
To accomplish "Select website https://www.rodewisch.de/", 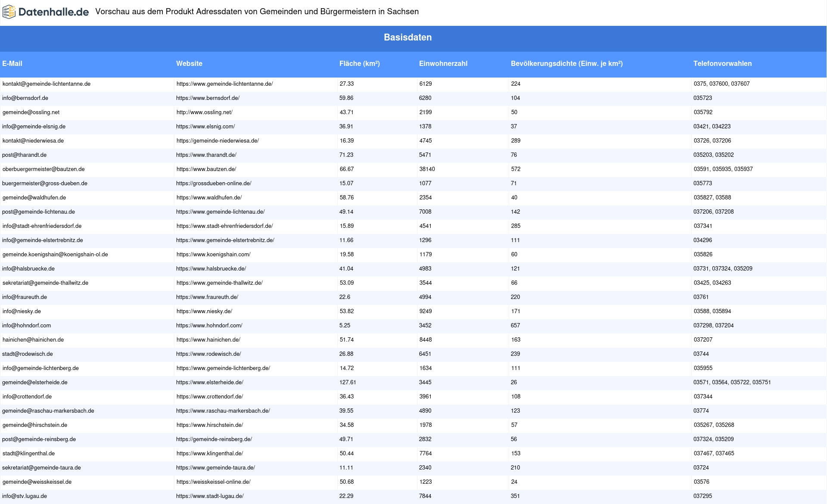I will tap(208, 354).
